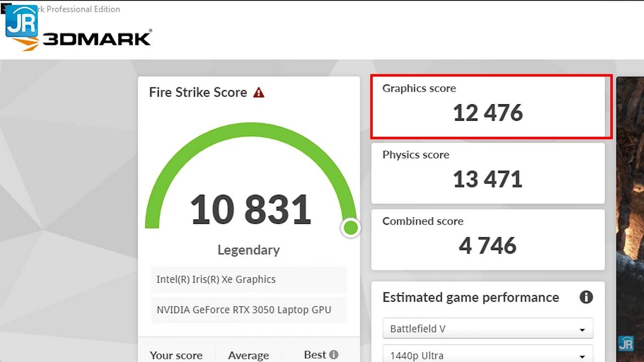Select the highlighted Graphics score panel
Viewport: 644px width, 362px height.
[x=488, y=106]
